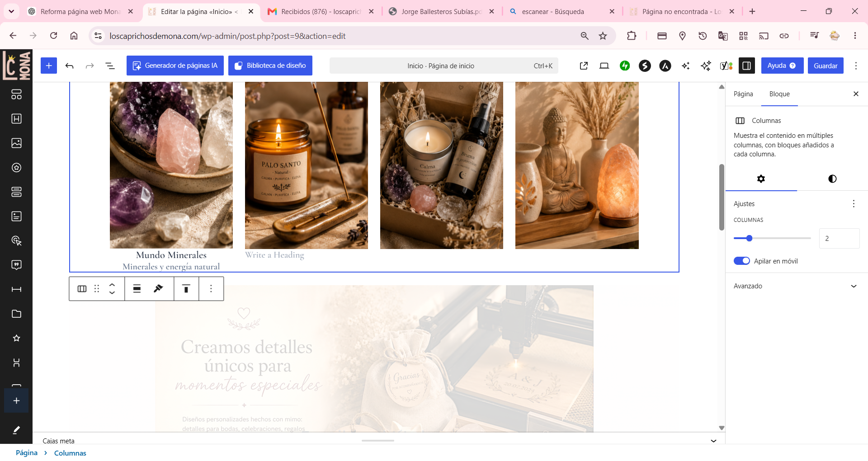The image size is (868, 461).
Task: Select the Palo Santo candle image
Action: coord(307,165)
